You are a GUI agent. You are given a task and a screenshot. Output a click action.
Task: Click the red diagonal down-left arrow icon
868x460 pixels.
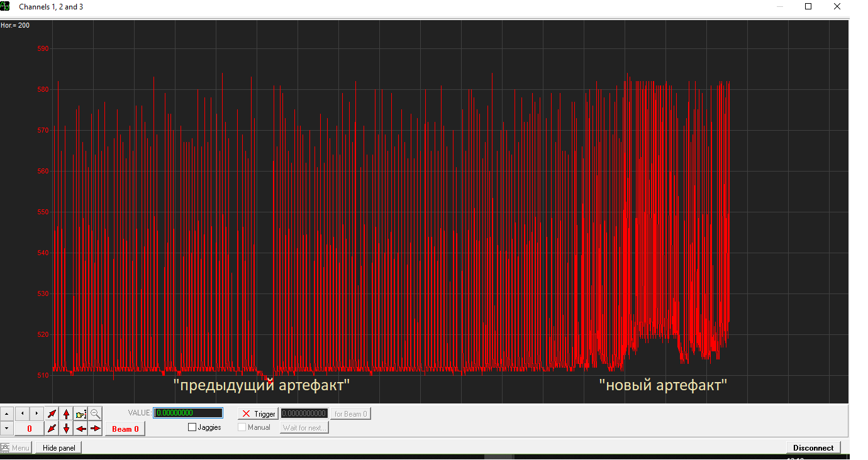[52, 429]
